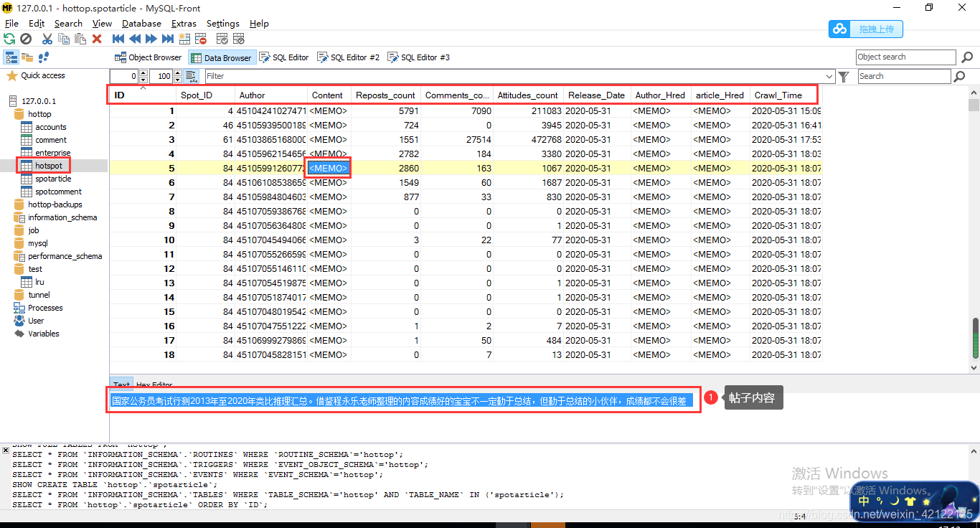Click the Insert record toolbar icon

tap(184, 39)
